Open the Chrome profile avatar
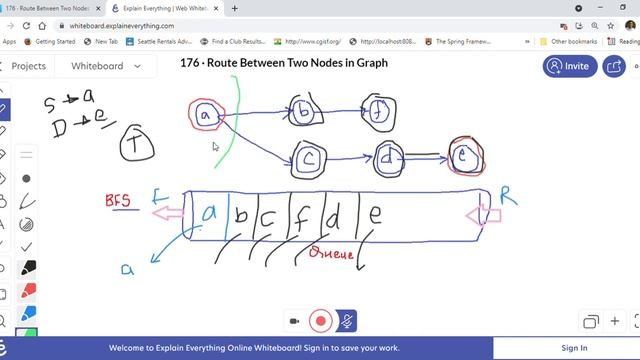 tap(630, 25)
